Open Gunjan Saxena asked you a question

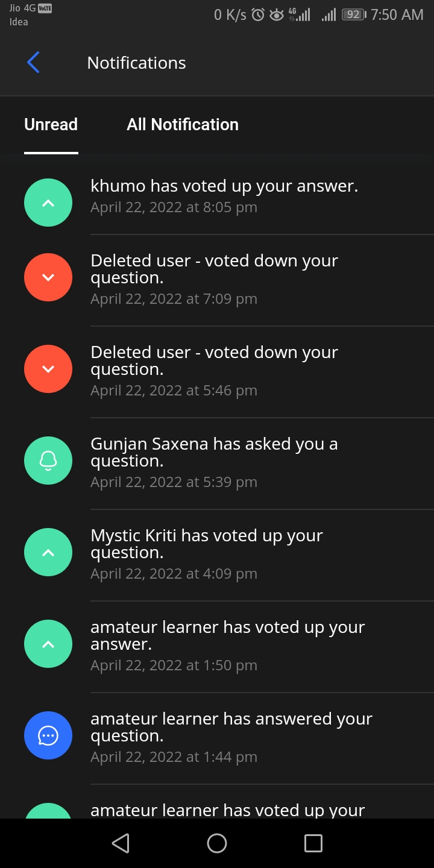(x=214, y=462)
